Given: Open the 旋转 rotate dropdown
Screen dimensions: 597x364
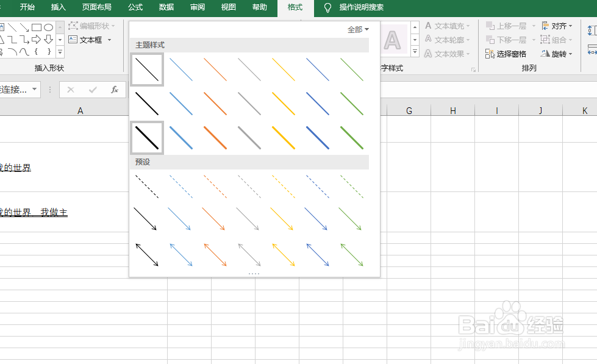Looking at the screenshot, I should click(557, 54).
